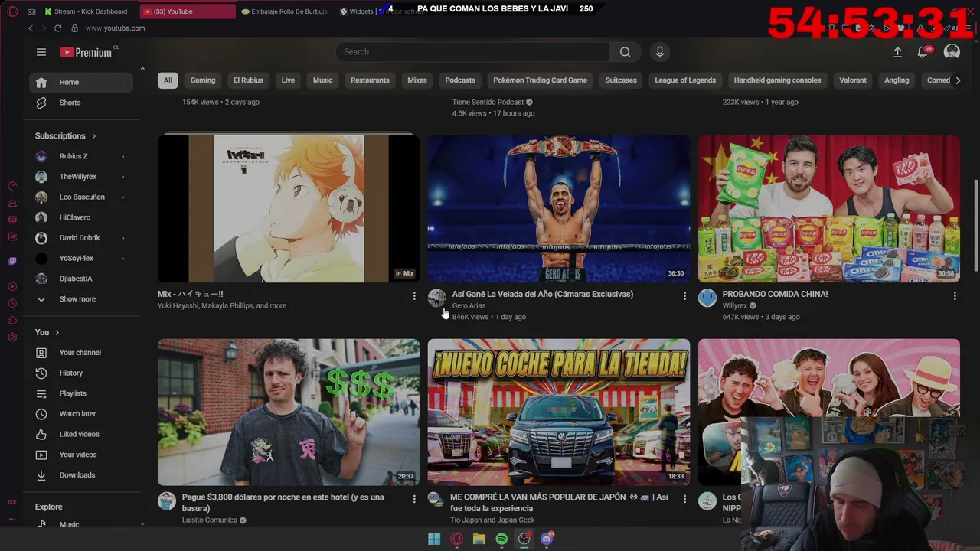Image resolution: width=980 pixels, height=551 pixels.
Task: Open the account avatar menu
Action: pos(952,52)
